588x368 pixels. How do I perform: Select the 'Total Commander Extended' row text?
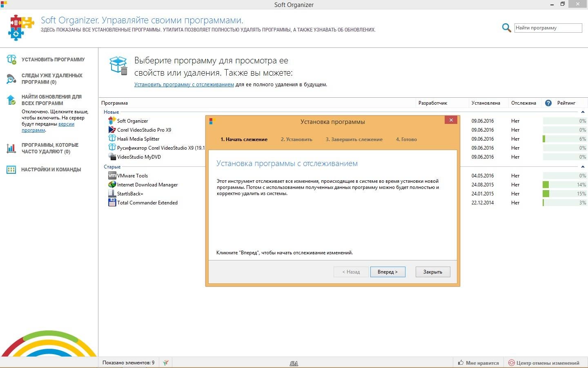(147, 203)
